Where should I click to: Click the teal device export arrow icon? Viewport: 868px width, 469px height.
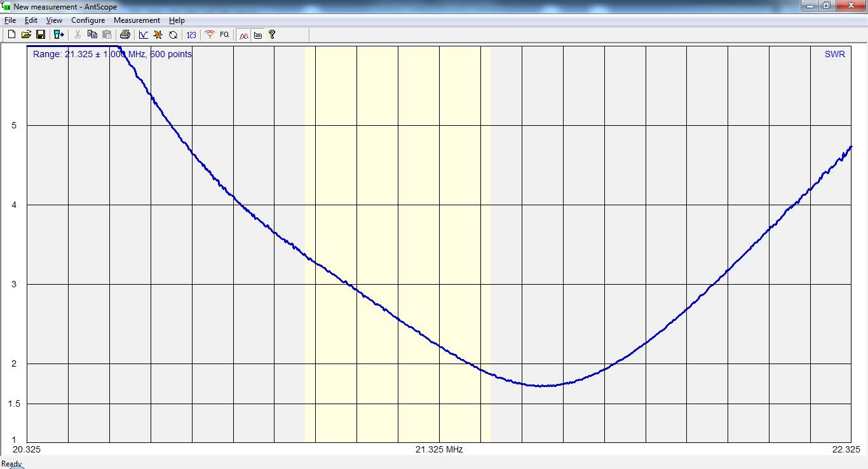[x=58, y=35]
